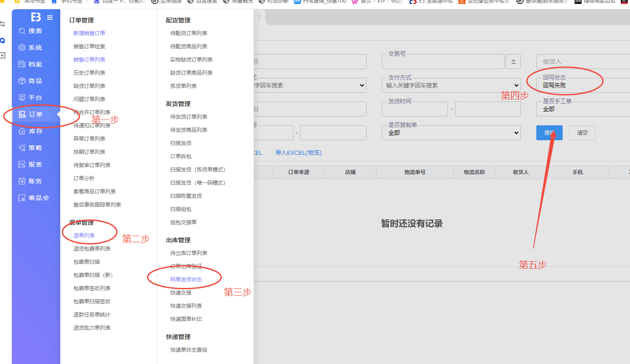Viewport: 630px width, 364px height.
Task: Expand the 支付方式 dropdown
Action: pyautogui.click(x=451, y=85)
